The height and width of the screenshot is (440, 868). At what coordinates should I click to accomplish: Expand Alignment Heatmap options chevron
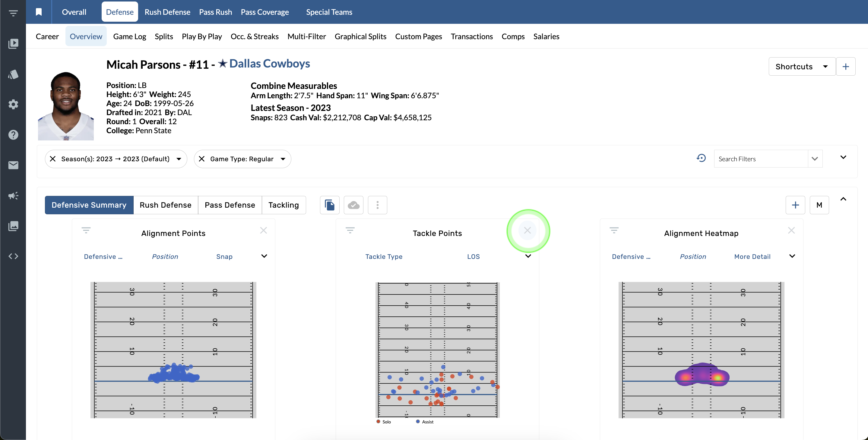pos(792,256)
